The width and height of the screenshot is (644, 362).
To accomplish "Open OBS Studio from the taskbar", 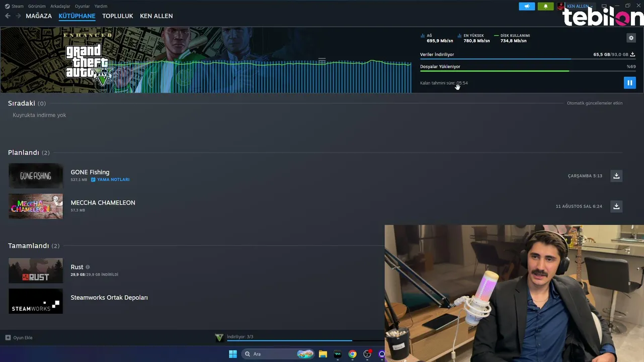I will click(x=367, y=354).
